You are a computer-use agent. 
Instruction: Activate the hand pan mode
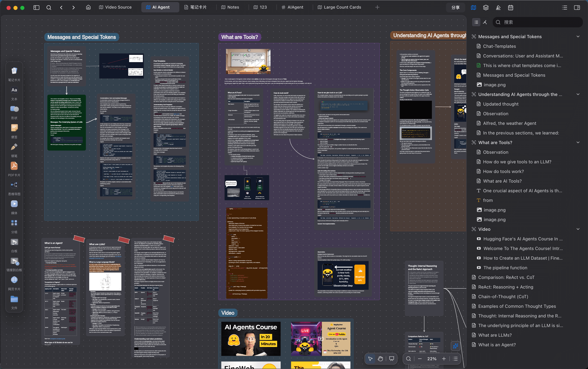(x=380, y=359)
